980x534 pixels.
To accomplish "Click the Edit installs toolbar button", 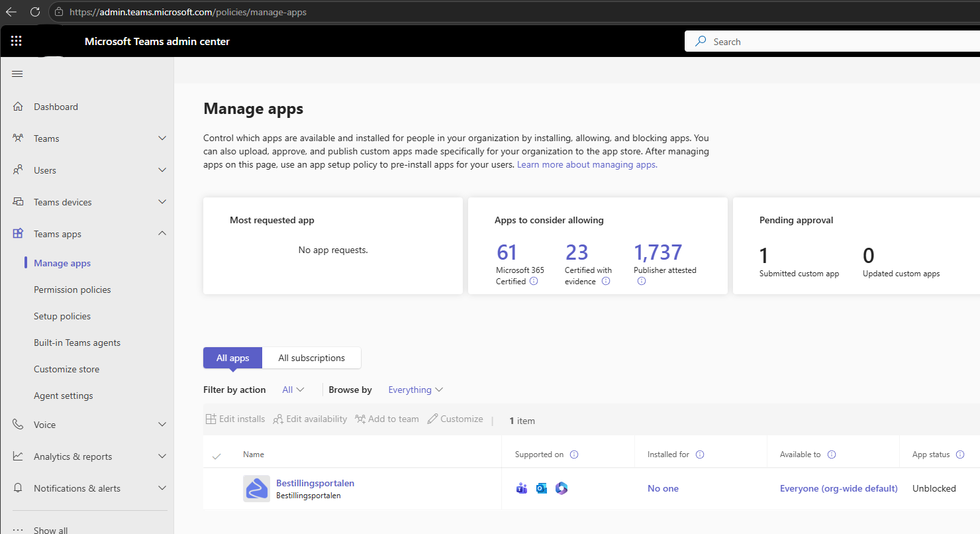I will pyautogui.click(x=235, y=419).
